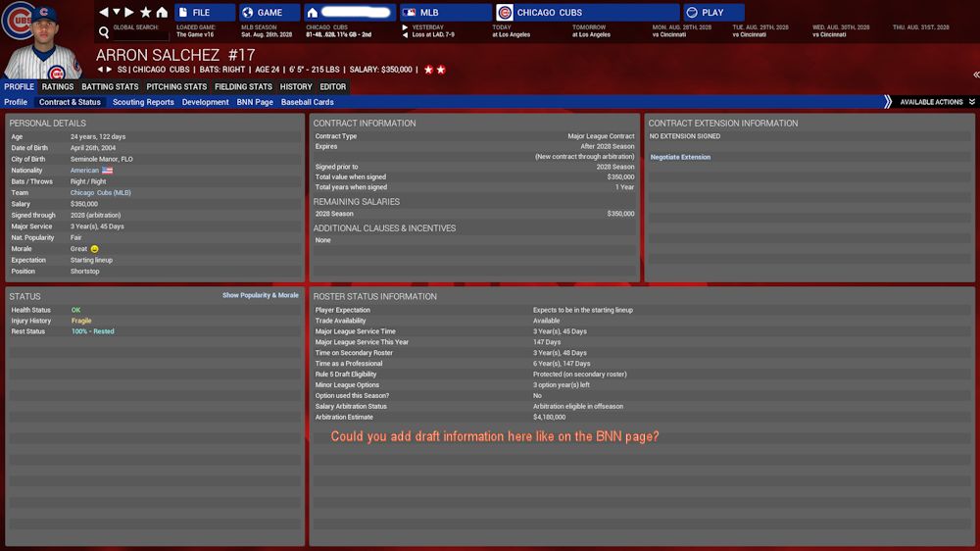Click the Date of Birth April 26th, 2004
Viewport: 980px width, 551px height.
[x=93, y=148]
